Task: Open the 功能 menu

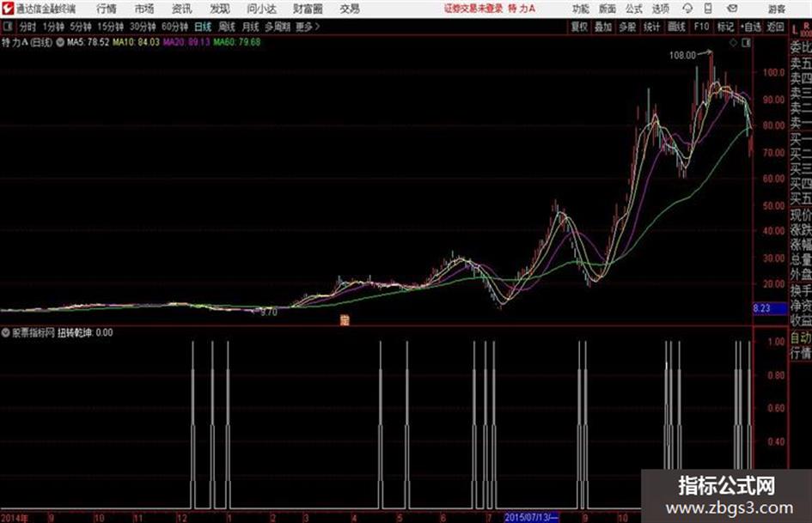Action: point(581,9)
